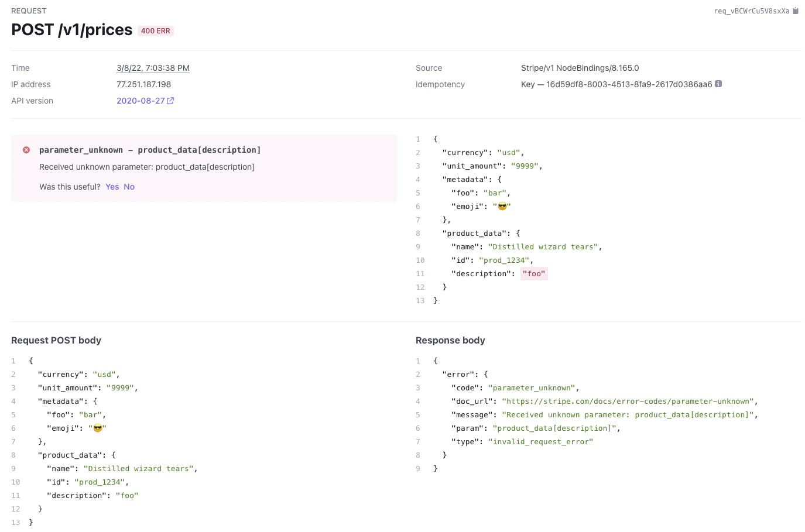
Task: Click the parameter-unknown doc_url in the response body
Action: (628, 401)
